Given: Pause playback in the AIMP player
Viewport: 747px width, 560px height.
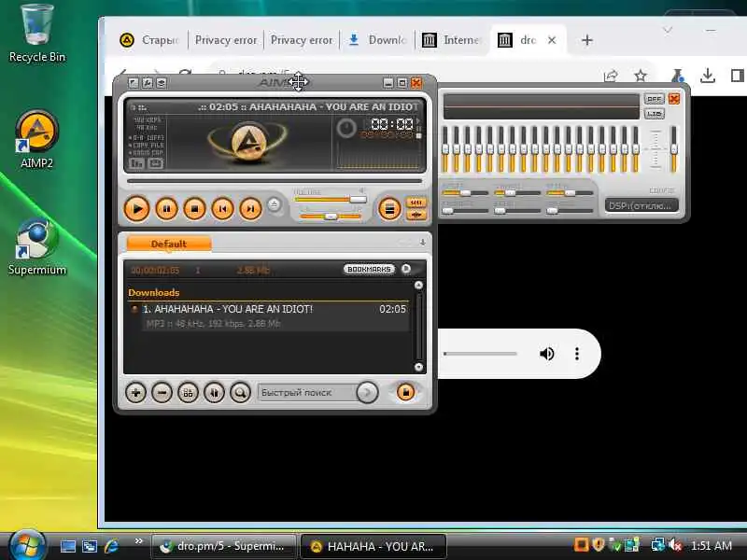Looking at the screenshot, I should coord(166,209).
